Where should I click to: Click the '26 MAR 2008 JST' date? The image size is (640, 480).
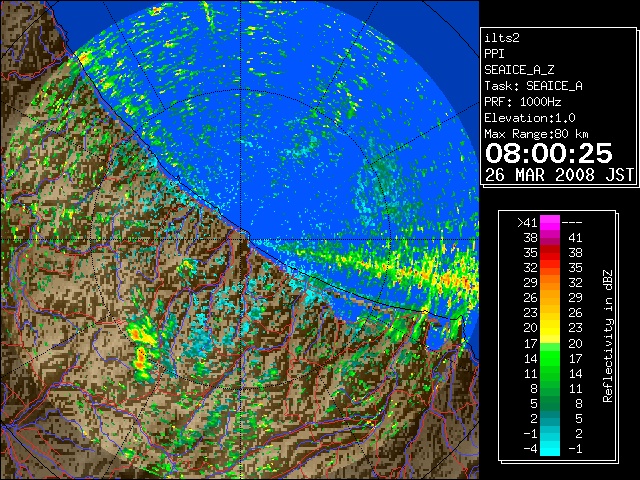click(559, 175)
